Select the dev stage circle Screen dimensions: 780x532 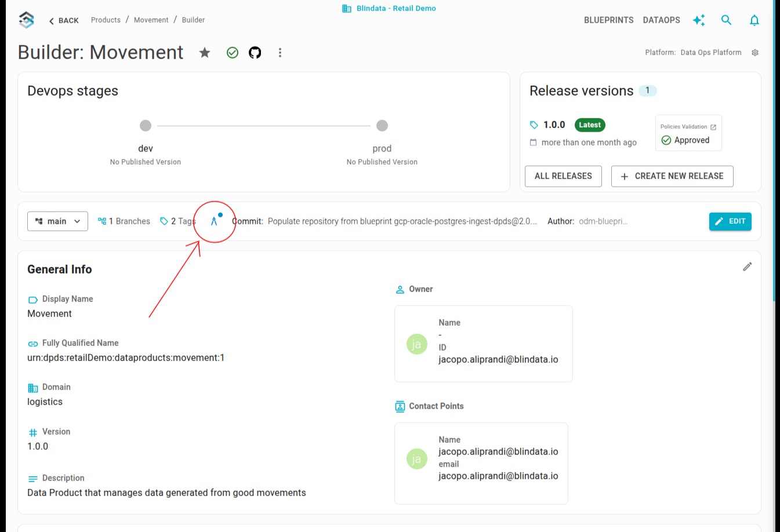146,126
